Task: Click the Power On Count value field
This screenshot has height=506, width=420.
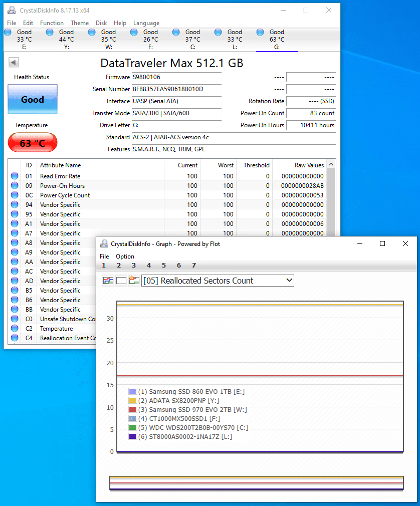Action: 311,113
